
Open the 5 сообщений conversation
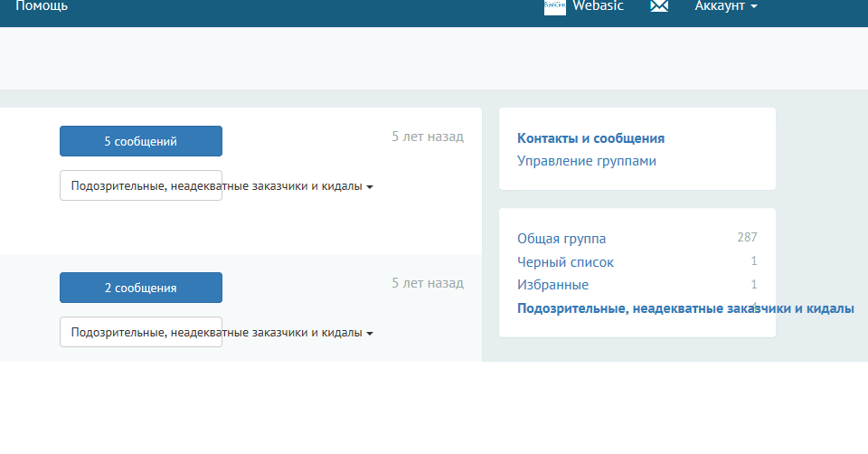(x=141, y=141)
